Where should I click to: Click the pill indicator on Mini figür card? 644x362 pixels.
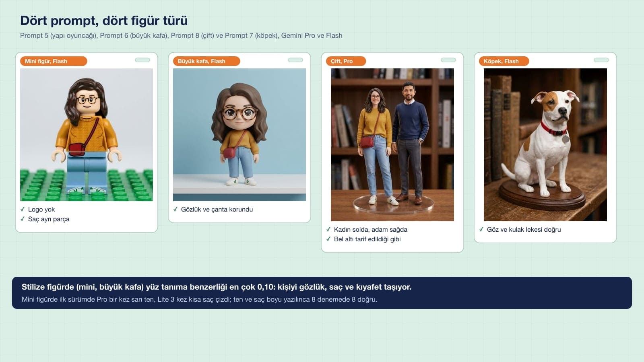coord(142,60)
